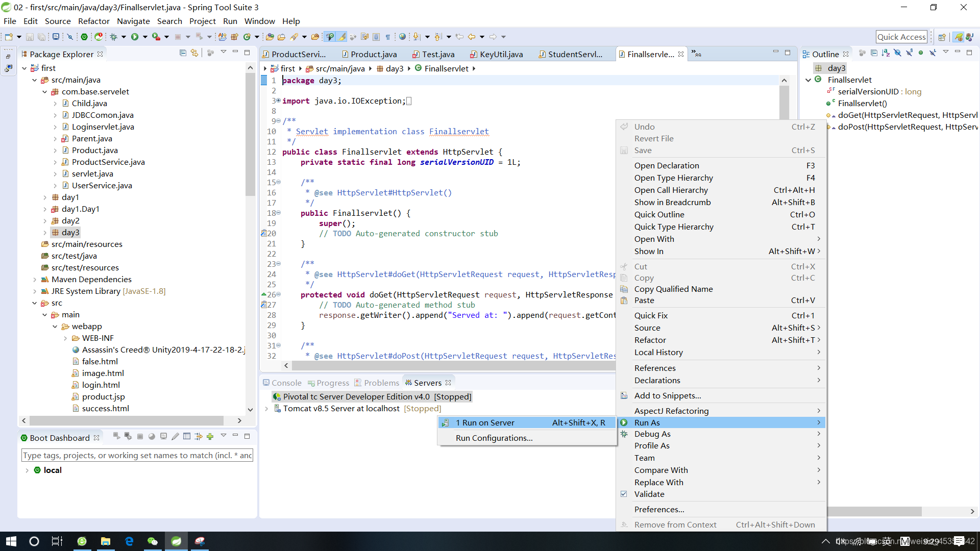Expand the WEB-INF folder

coord(65,338)
